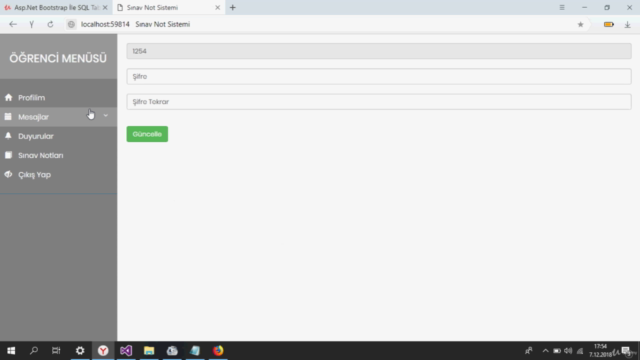Open the Mesajlar menu item

click(58, 117)
